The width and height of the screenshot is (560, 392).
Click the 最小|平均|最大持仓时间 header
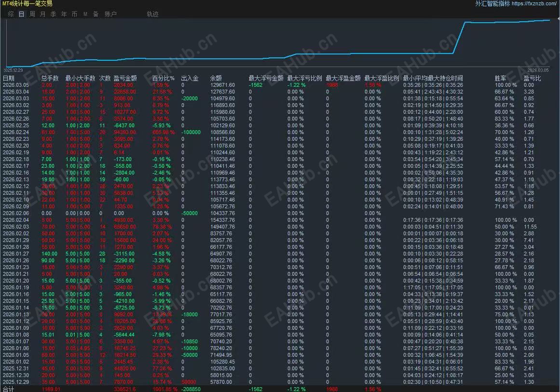433,78
